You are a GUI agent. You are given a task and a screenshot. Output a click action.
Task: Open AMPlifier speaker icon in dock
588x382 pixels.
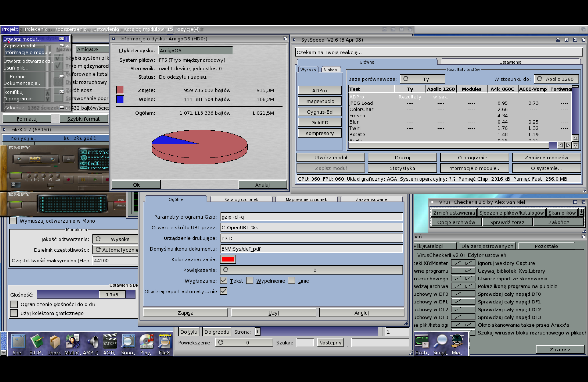(x=91, y=344)
